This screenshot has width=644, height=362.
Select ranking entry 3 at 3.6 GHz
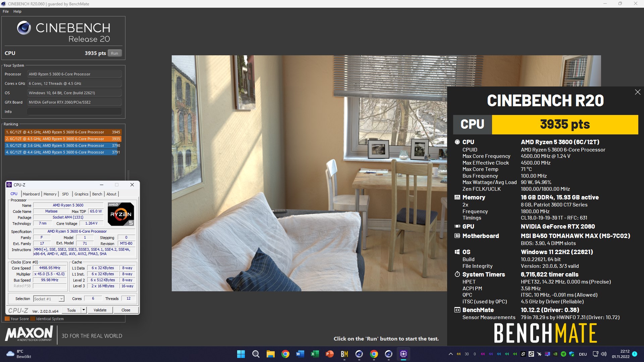point(63,145)
